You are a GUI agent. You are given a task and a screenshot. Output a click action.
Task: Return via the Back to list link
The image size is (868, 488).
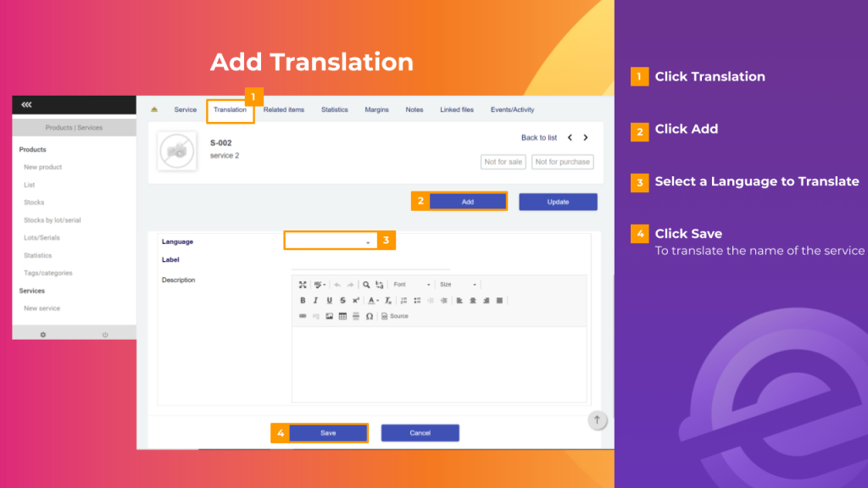(539, 136)
